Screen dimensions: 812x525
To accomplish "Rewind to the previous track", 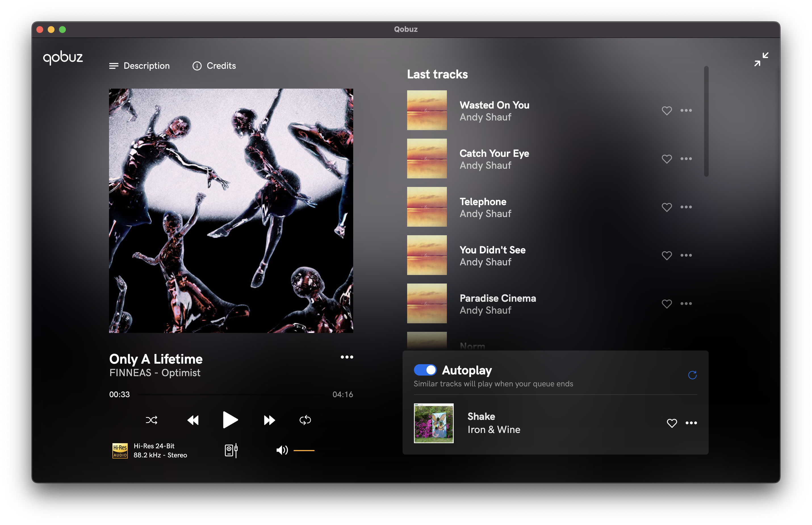I will pyautogui.click(x=193, y=420).
